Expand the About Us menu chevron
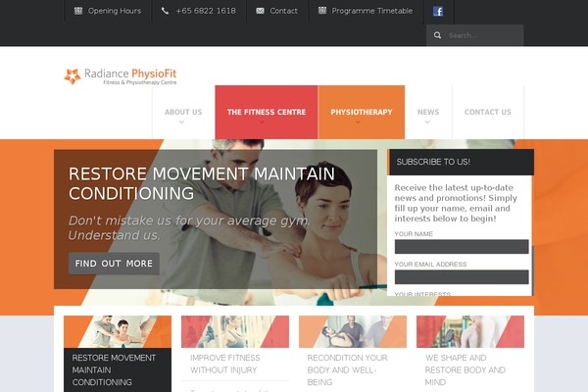Image resolution: width=588 pixels, height=392 pixels. 181,122
